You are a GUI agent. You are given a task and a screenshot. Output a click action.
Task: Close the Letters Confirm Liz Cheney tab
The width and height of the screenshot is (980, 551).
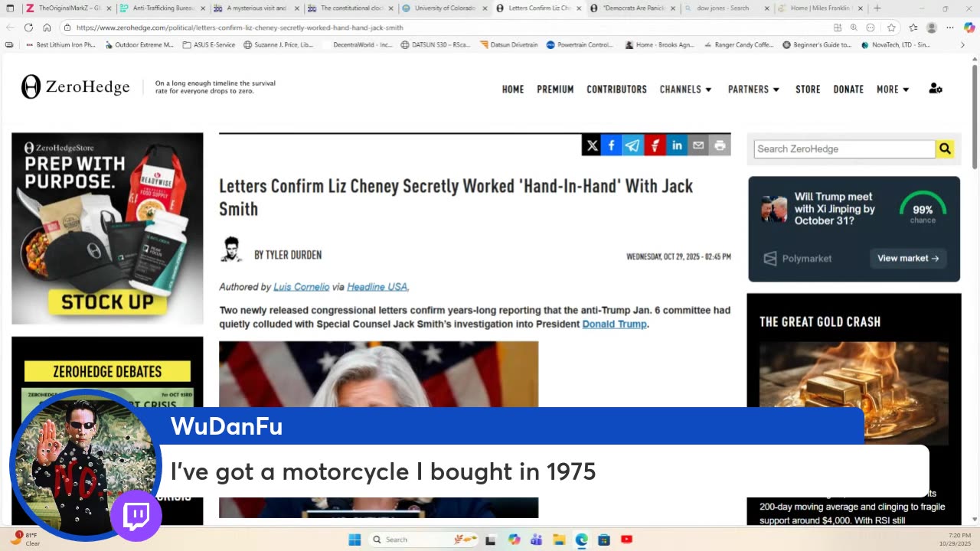point(580,8)
